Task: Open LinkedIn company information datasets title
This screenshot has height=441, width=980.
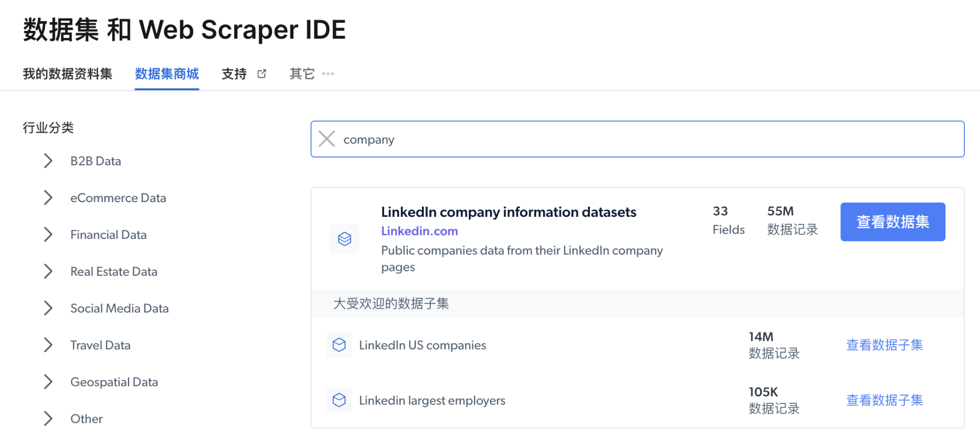Action: pyautogui.click(x=509, y=212)
